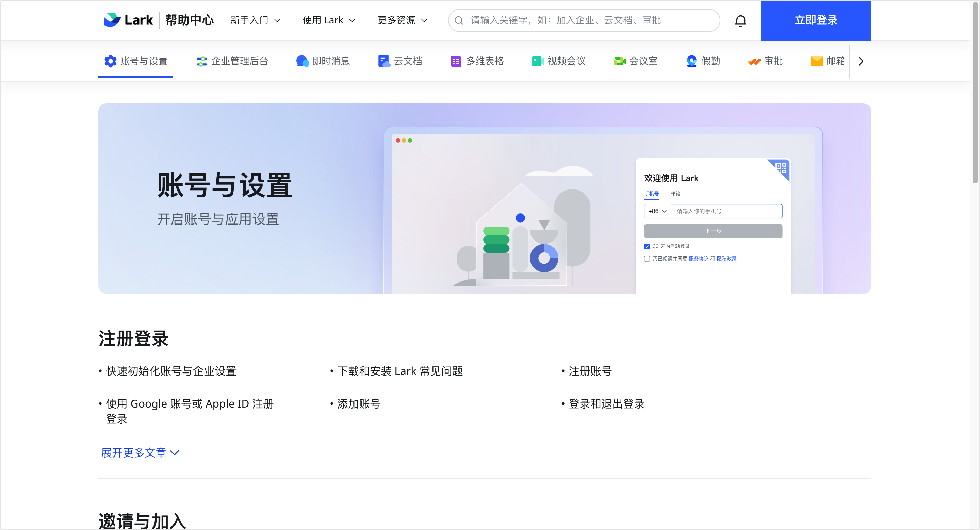This screenshot has width=980, height=530.
Task: Click the 视频会议 camera icon
Action: coord(538,61)
